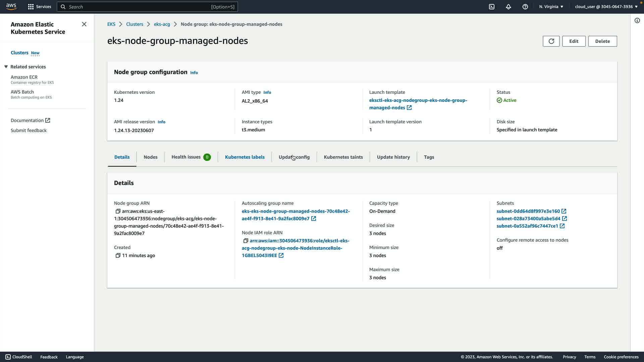
Task: Expand the cloud_user account menu
Action: tap(606, 7)
